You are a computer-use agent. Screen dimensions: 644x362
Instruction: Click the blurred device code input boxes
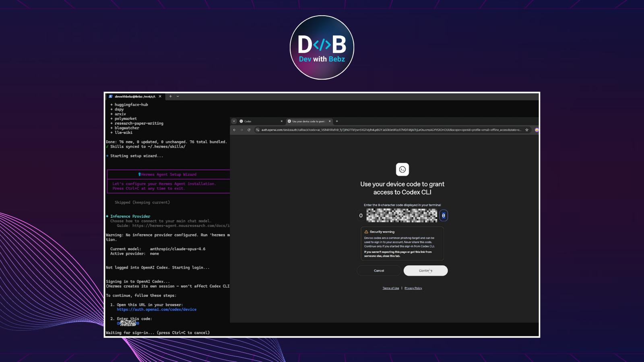(402, 216)
